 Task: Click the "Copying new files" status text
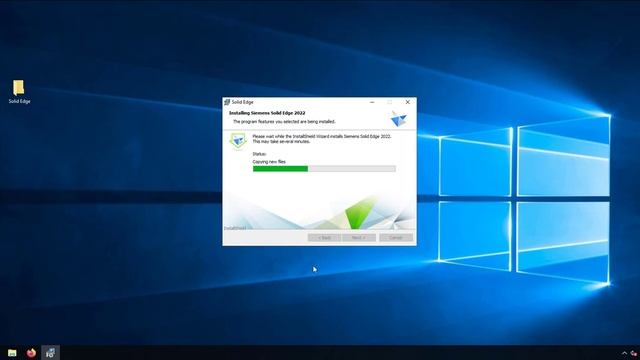(269, 162)
